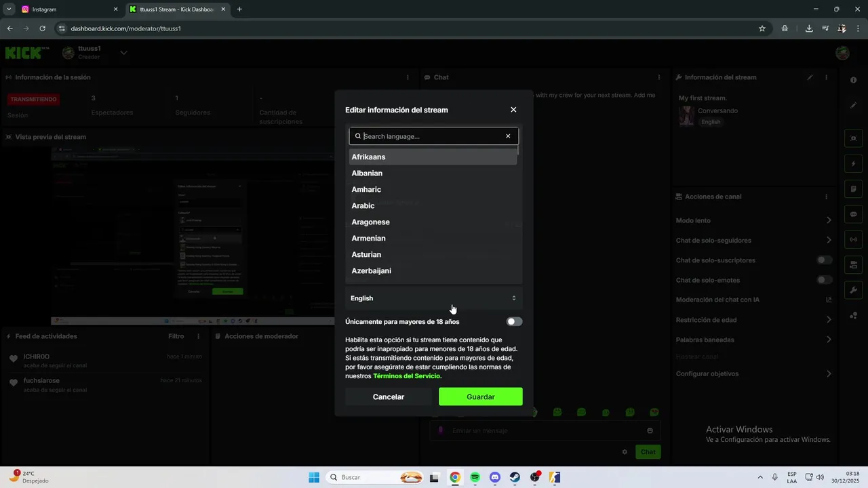Choose Albanian in the language list
The width and height of the screenshot is (868, 488).
point(433,173)
